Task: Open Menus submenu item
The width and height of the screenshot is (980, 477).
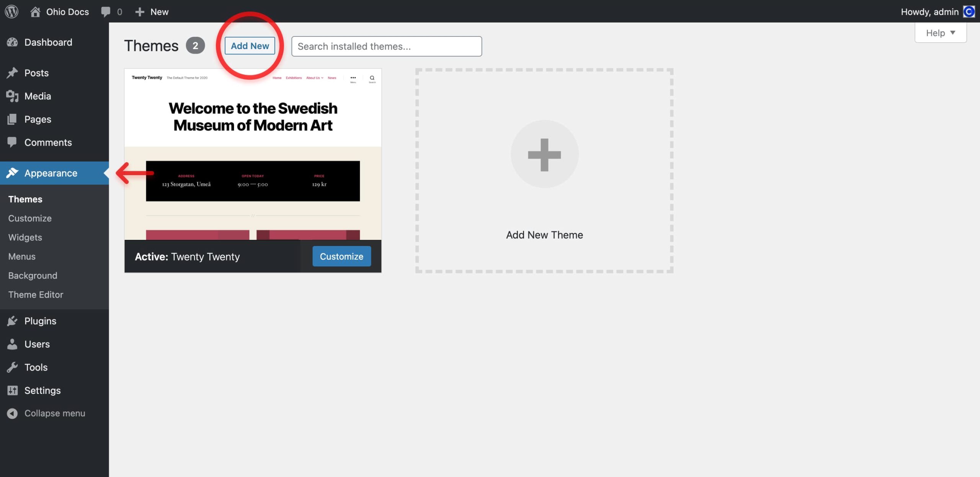Action: [22, 256]
